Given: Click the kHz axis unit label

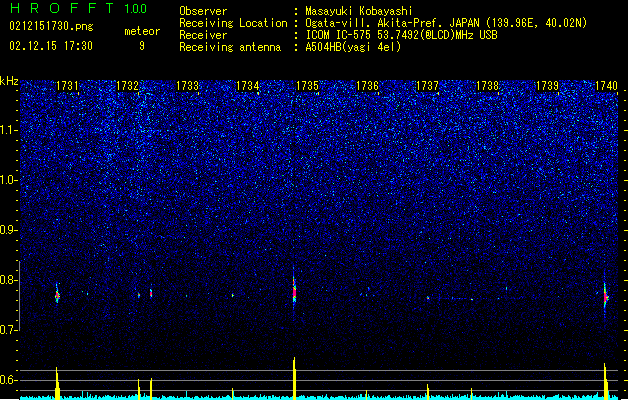Looking at the screenshot, I should click(9, 81).
